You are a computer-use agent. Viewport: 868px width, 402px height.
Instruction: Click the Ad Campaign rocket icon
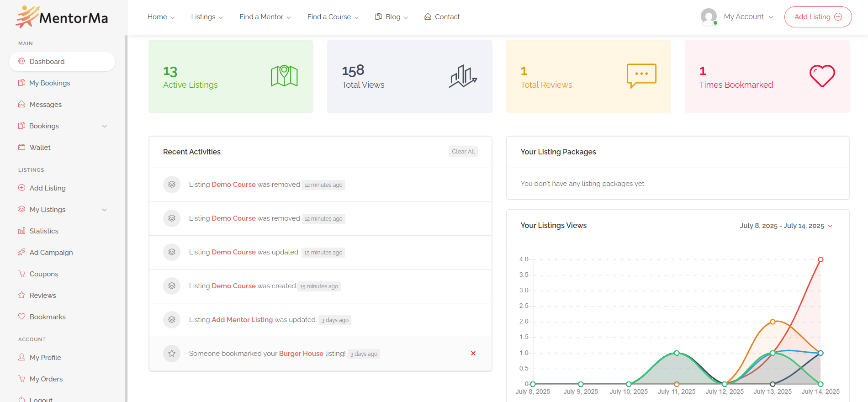(21, 252)
